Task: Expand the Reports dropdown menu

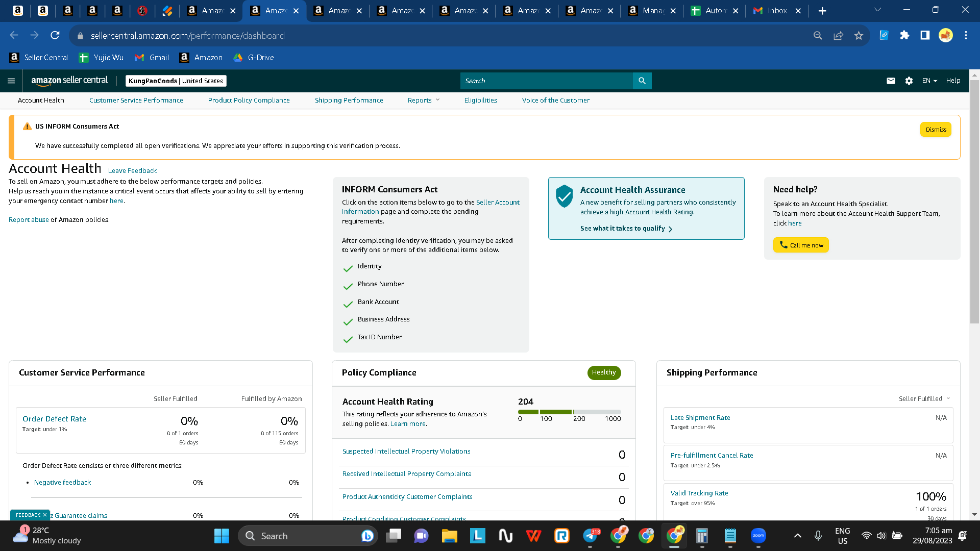Action: pos(423,101)
